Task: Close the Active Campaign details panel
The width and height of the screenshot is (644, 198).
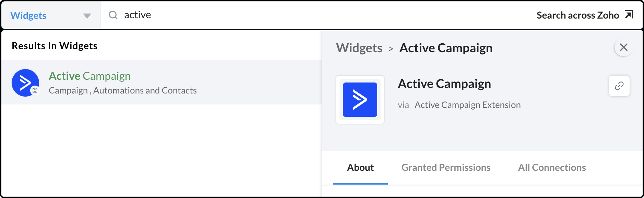Action: (623, 47)
